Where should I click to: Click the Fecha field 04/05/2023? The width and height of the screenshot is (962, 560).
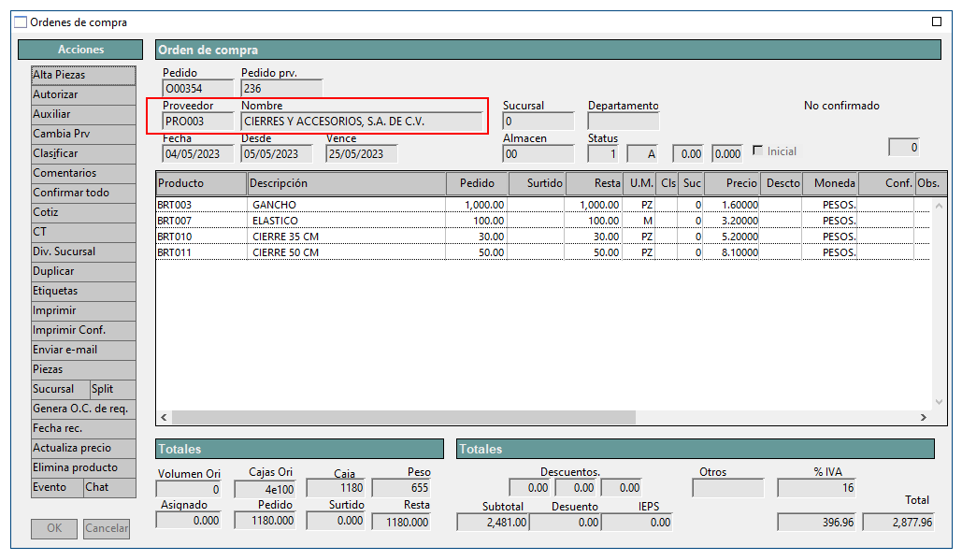197,154
